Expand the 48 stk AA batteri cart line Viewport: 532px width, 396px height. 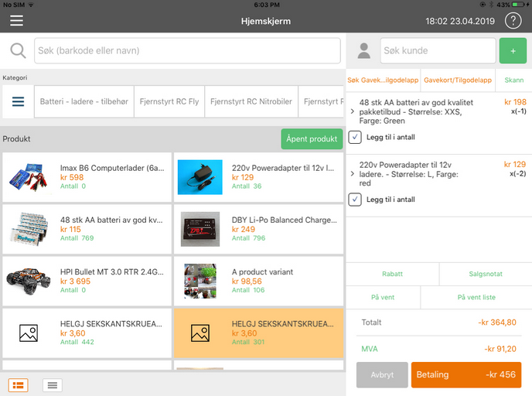pyautogui.click(x=353, y=111)
